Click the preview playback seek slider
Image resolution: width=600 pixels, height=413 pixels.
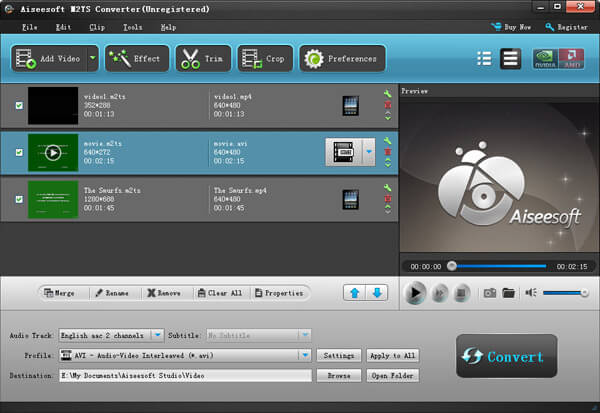coord(500,266)
